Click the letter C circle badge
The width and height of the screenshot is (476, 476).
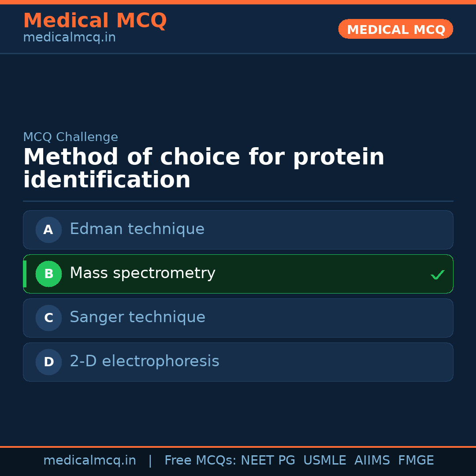48,318
